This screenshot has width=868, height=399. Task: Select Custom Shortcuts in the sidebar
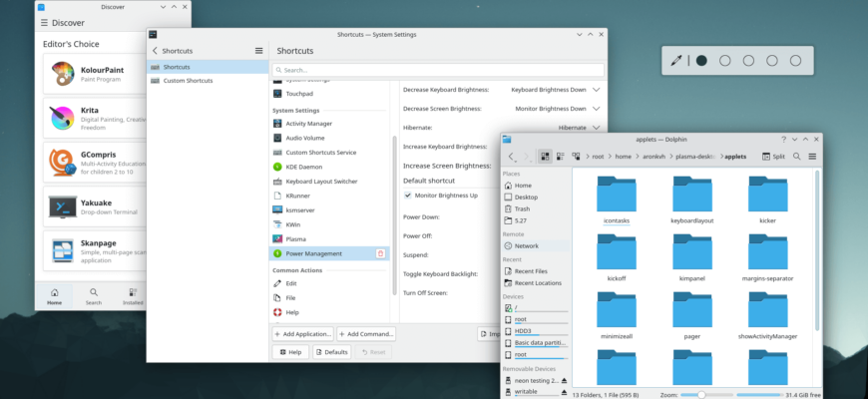[x=208, y=81]
